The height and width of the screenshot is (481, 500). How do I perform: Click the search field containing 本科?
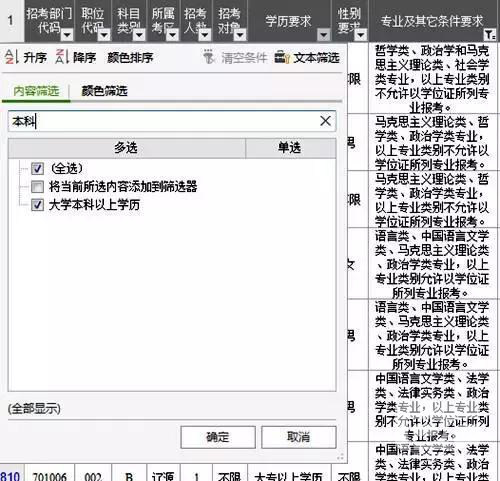click(x=172, y=121)
